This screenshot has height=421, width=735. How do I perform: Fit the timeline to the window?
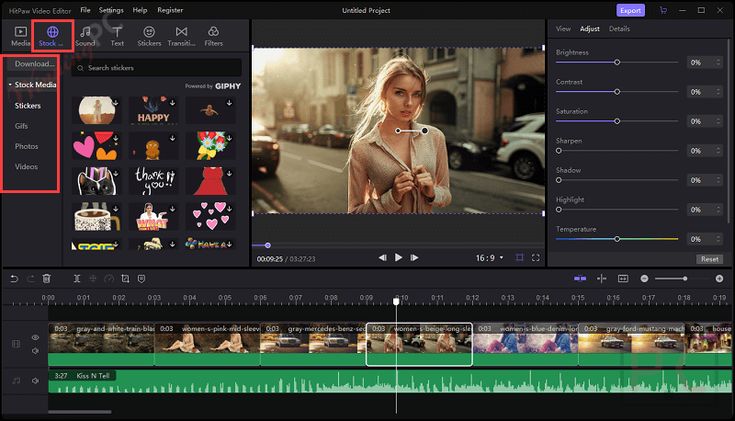pyautogui.click(x=623, y=278)
